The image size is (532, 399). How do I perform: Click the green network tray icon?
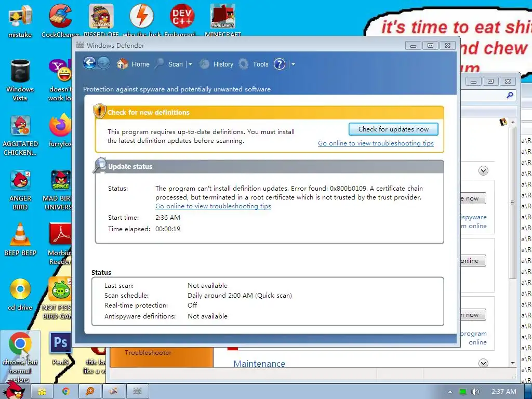[x=463, y=392]
